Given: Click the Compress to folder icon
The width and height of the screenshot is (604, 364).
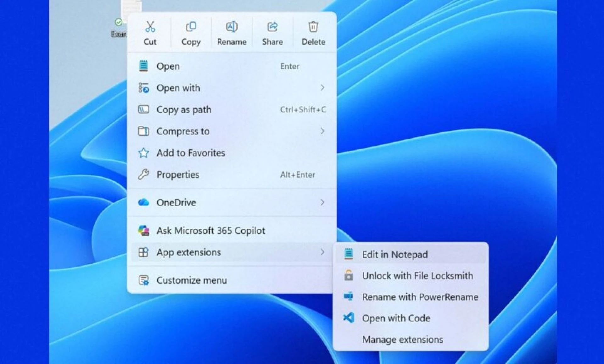Looking at the screenshot, I should 143,131.
